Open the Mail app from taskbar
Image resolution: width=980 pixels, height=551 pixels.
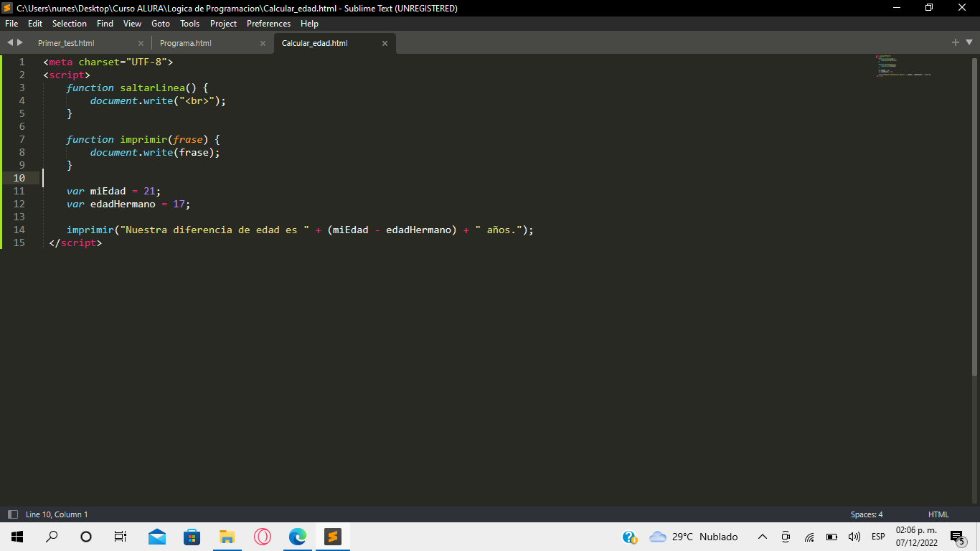pos(157,537)
